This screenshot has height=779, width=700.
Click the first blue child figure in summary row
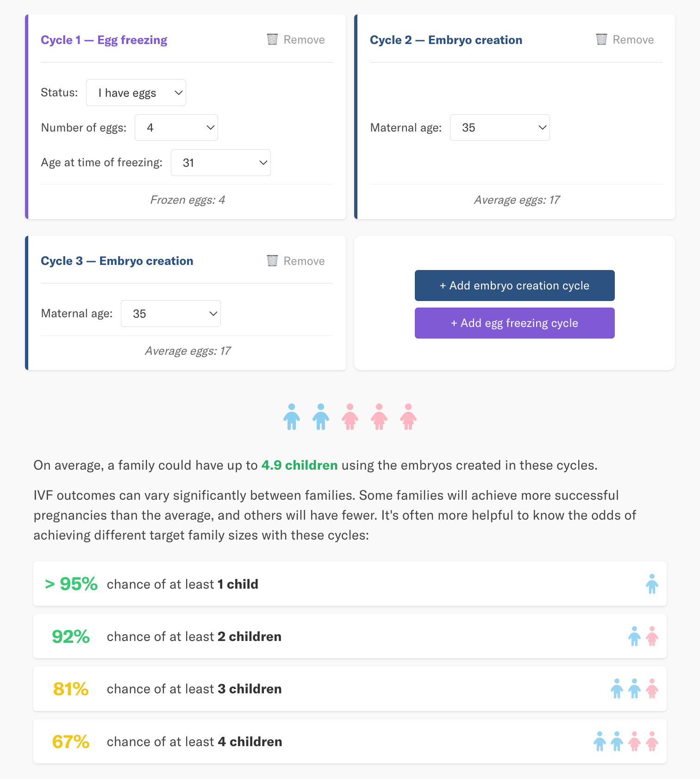coord(292,417)
